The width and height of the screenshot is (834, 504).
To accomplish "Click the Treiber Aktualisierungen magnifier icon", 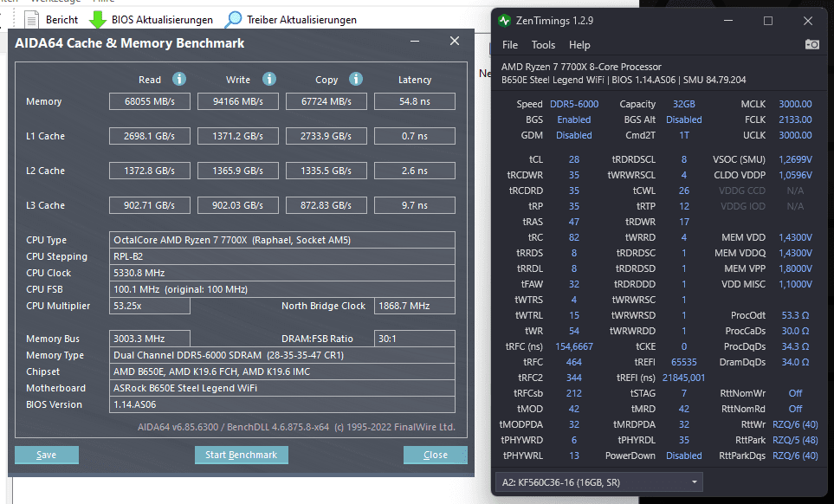I will pos(233,20).
